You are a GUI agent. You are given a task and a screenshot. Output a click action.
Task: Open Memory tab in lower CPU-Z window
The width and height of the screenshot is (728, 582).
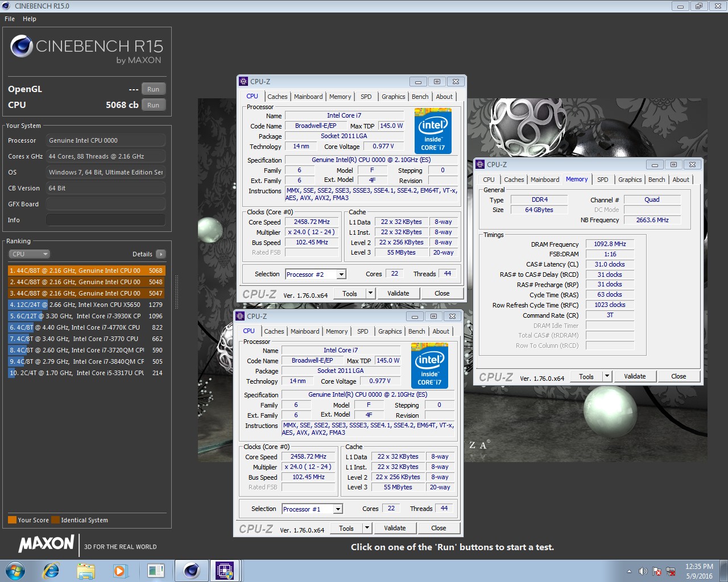[337, 331]
